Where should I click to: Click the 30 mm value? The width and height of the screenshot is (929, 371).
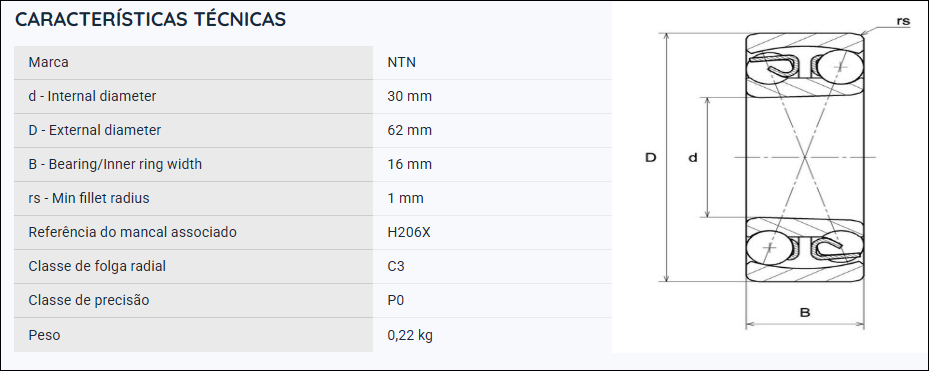pos(409,96)
